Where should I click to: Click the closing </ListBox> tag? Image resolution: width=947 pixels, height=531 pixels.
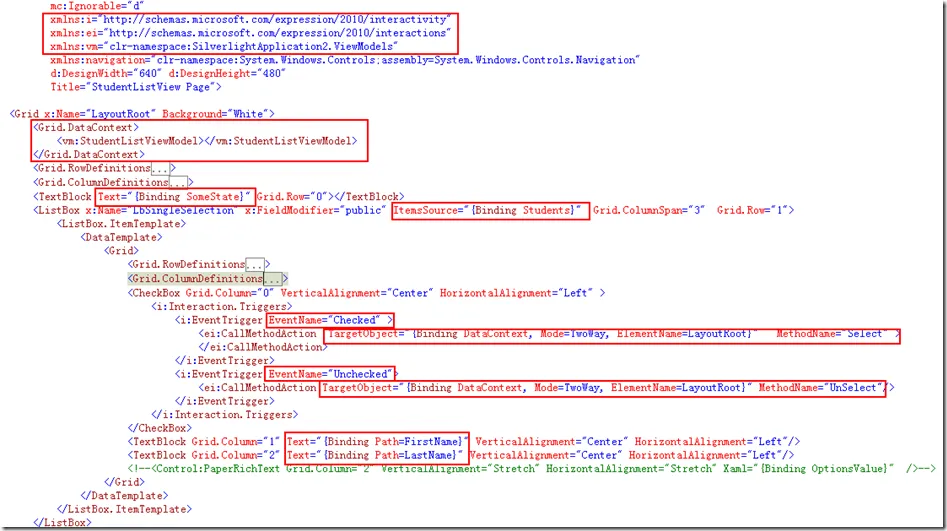tap(62, 523)
